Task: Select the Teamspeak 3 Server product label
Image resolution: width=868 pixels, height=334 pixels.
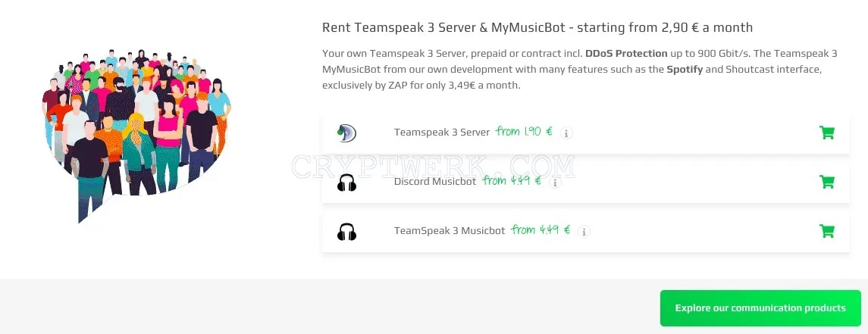Action: (442, 133)
